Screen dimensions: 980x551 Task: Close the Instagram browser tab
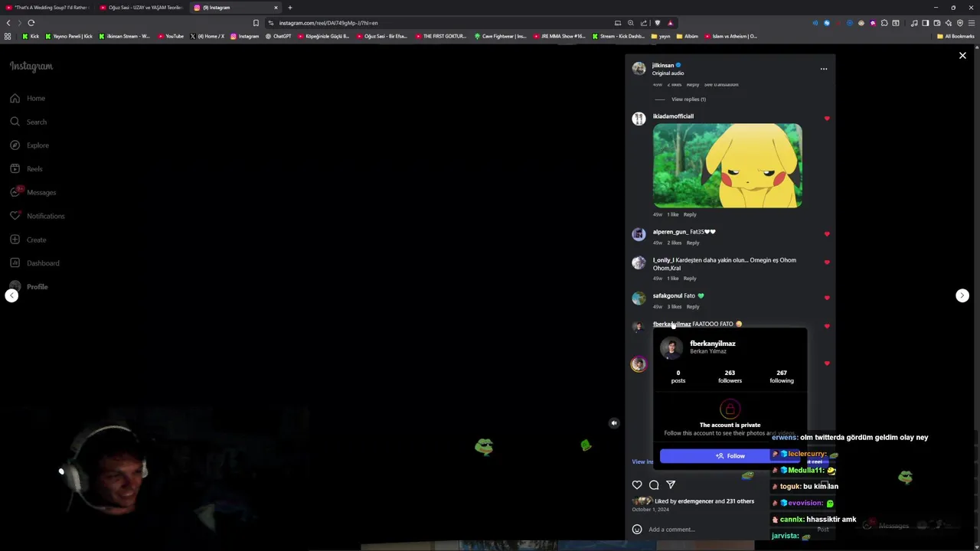276,8
